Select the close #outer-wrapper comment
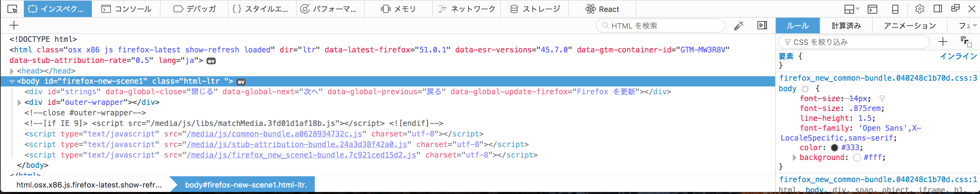Image resolution: width=980 pixels, height=194 pixels. (x=85, y=113)
